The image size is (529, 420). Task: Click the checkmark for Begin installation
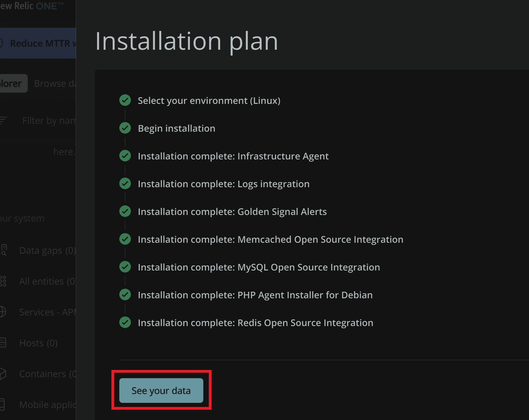(125, 128)
